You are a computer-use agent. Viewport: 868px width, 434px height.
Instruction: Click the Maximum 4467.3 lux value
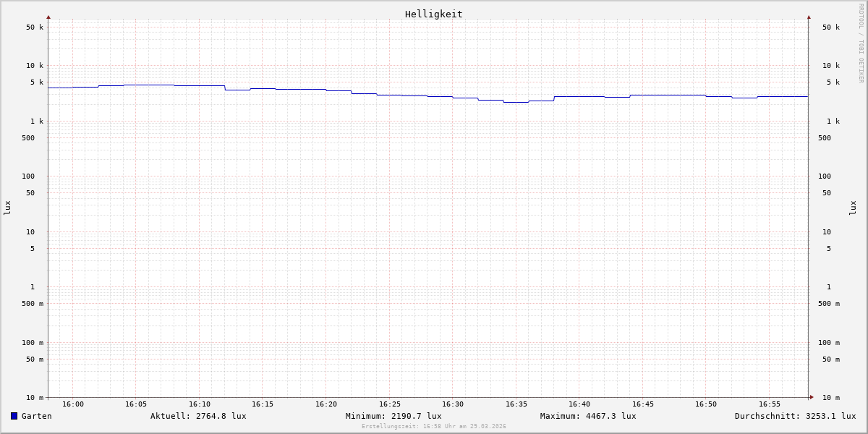click(x=588, y=416)
